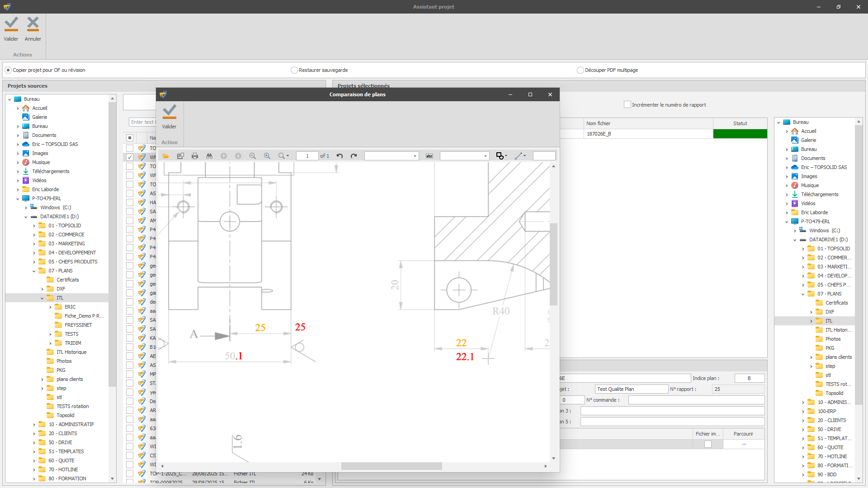
Task: Select Découper PDF multipage radio option
Action: 580,70
